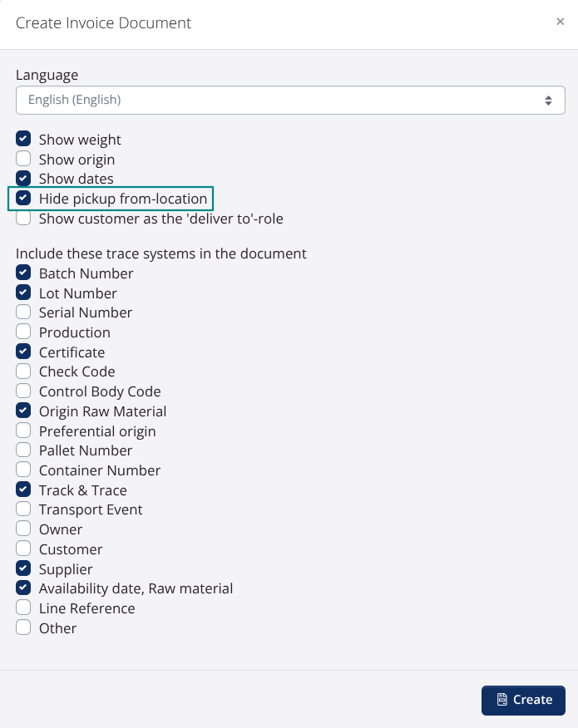Click the Create button
The image size is (578, 728).
coord(523,700)
